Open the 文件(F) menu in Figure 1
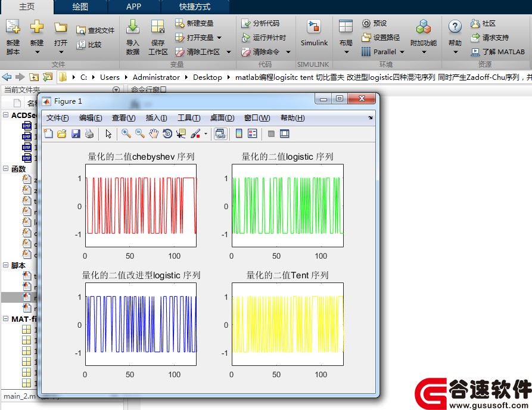This screenshot has width=532, height=410. click(58, 118)
